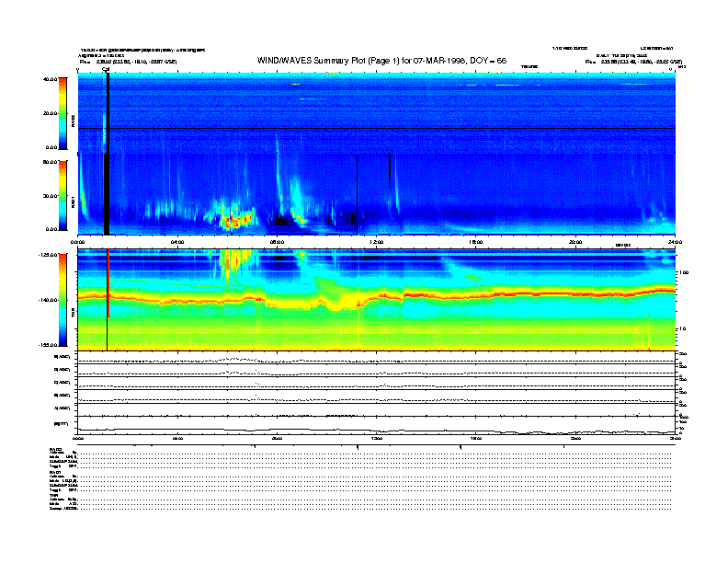The height and width of the screenshot is (563, 728).
Task: Click the WIND/WAVES Summary Plot title
Action: (x=381, y=61)
